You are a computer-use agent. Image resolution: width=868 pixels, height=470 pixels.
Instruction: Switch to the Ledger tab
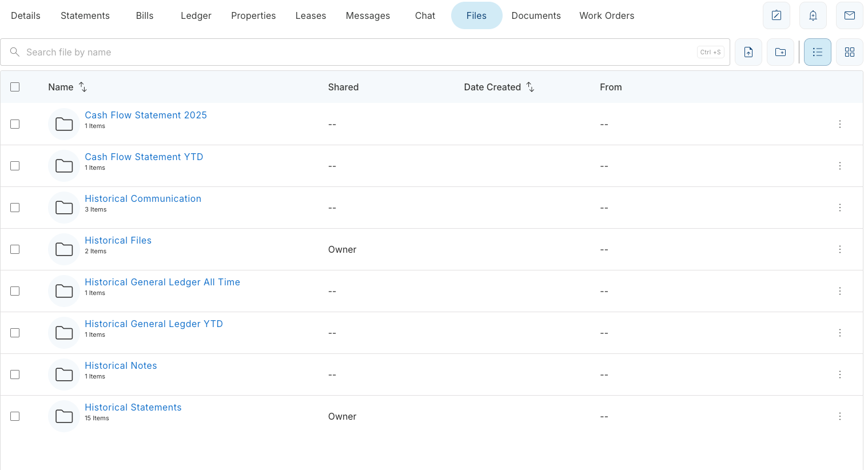pos(196,15)
